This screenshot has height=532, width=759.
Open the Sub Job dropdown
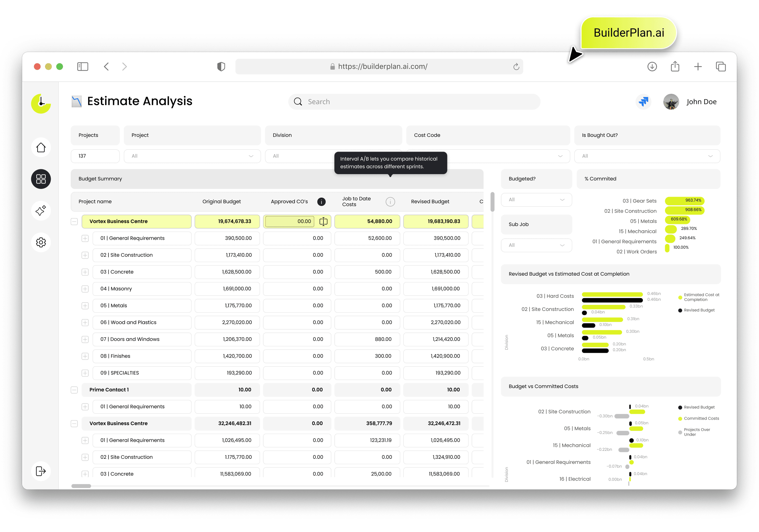tap(537, 245)
